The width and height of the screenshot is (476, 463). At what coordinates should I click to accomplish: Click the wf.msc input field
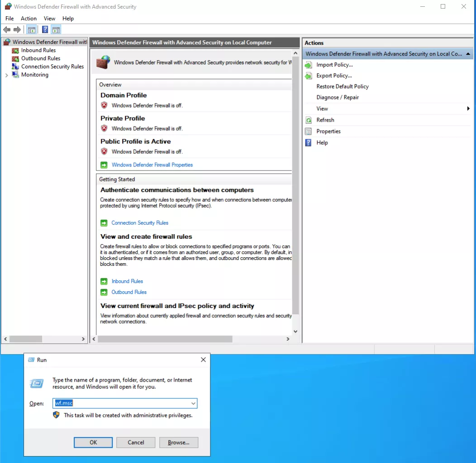[x=122, y=403]
